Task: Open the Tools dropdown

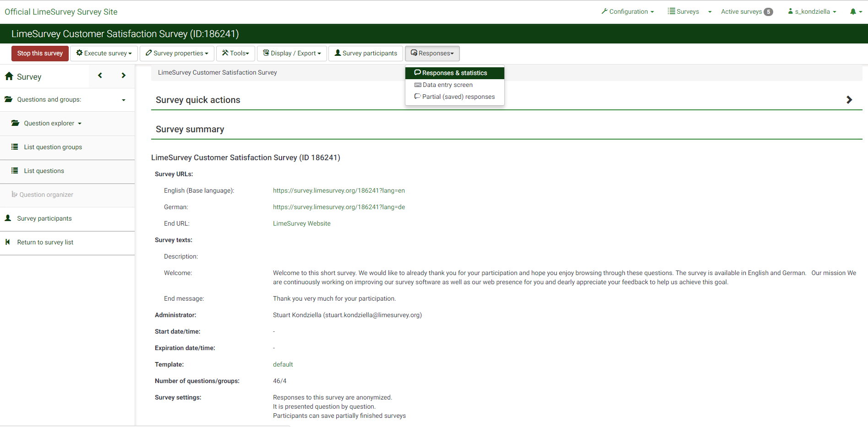Action: pos(235,54)
